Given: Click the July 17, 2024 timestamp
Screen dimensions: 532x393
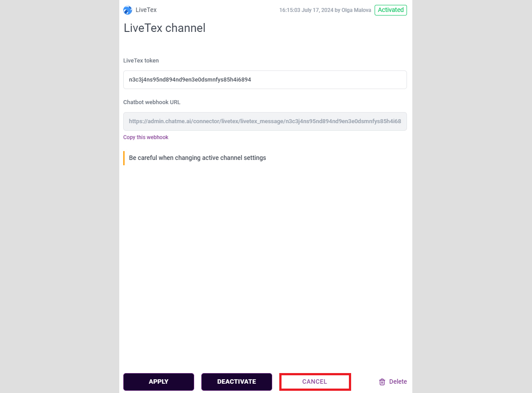Looking at the screenshot, I should (x=307, y=10).
